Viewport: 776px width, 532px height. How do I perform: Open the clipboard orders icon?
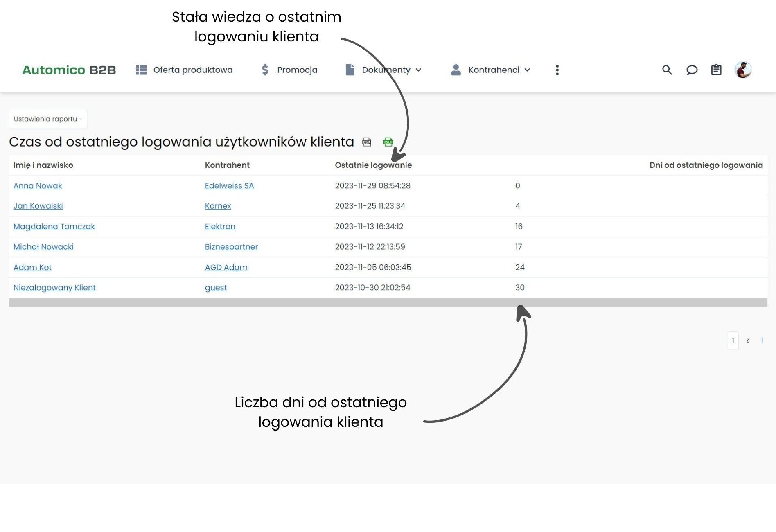pyautogui.click(x=716, y=70)
